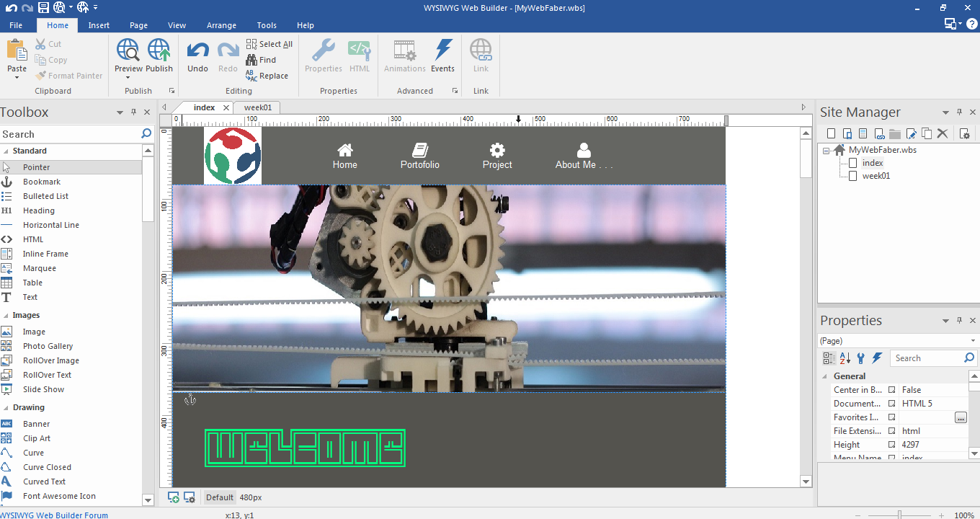Viewport: 980px width, 519px height.
Task: Click the Project gear icon on canvas
Action: coord(497,150)
